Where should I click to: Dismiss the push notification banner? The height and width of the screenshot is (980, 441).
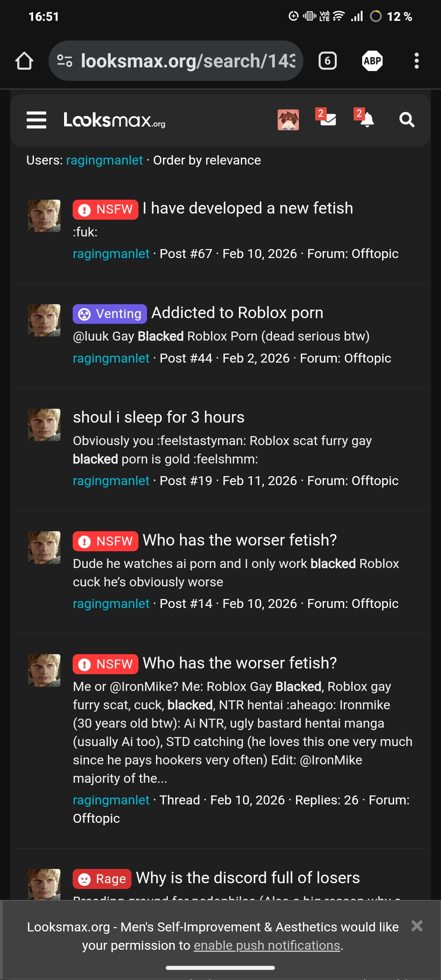click(x=417, y=926)
